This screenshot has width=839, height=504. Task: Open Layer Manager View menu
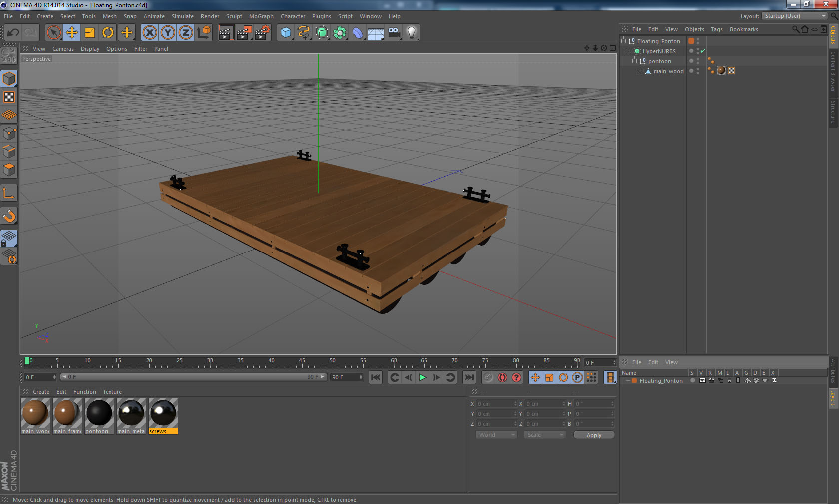pos(671,362)
